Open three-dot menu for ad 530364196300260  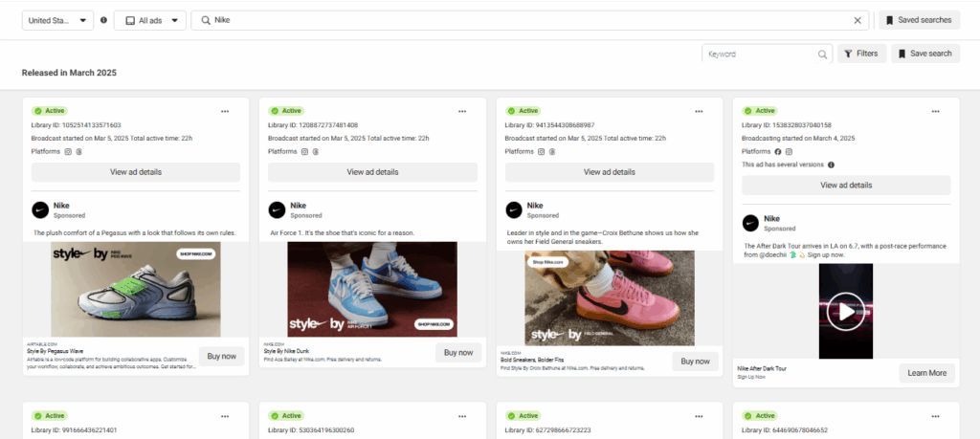[x=462, y=416]
